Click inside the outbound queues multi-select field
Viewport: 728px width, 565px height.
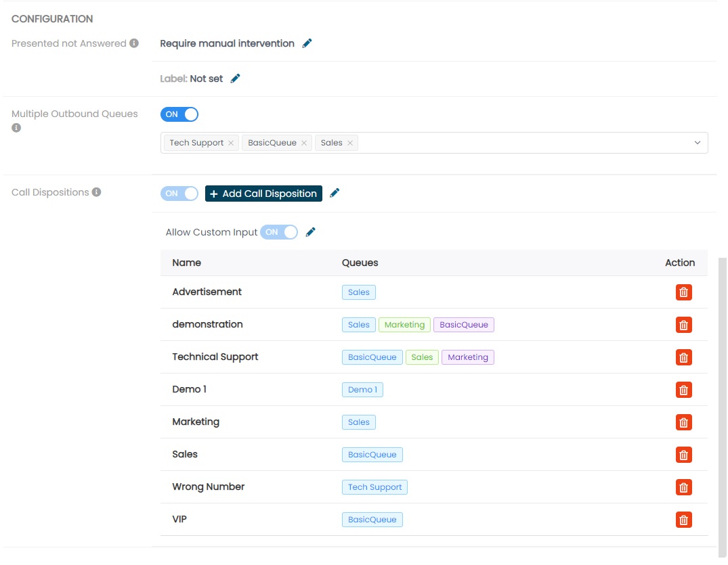tap(434, 142)
